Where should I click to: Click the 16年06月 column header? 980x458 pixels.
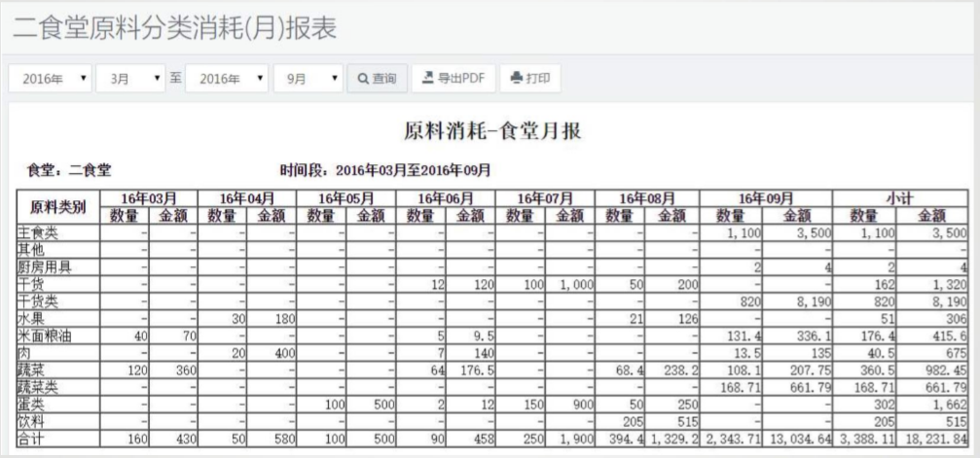446,198
